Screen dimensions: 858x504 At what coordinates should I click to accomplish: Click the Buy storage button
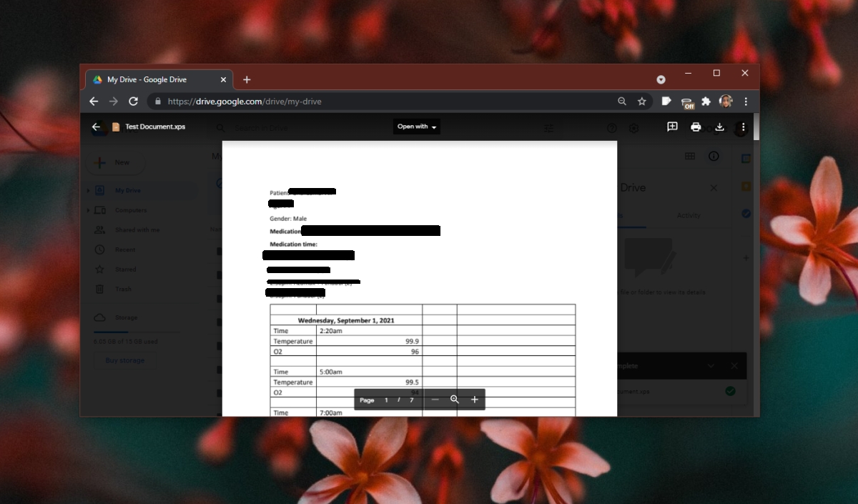click(x=125, y=360)
